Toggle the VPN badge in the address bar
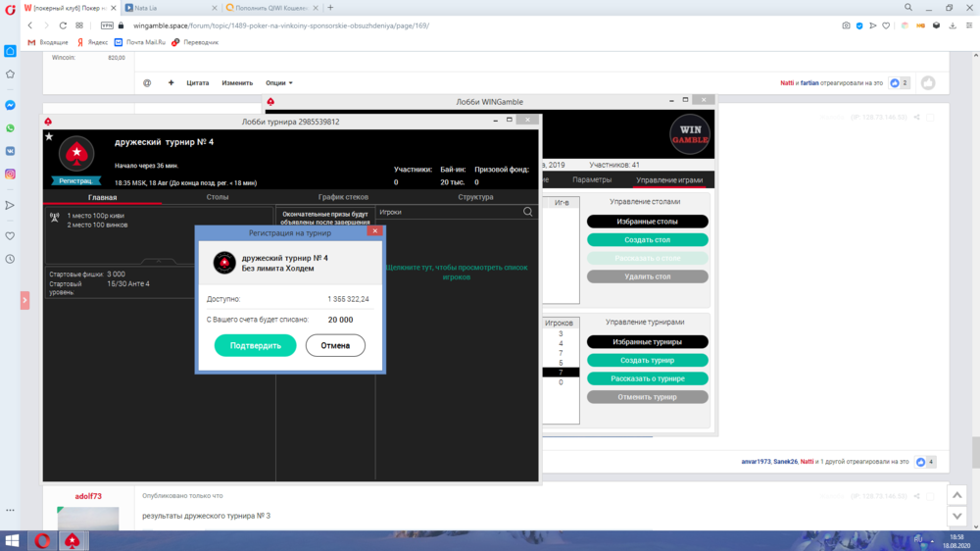 107,25
